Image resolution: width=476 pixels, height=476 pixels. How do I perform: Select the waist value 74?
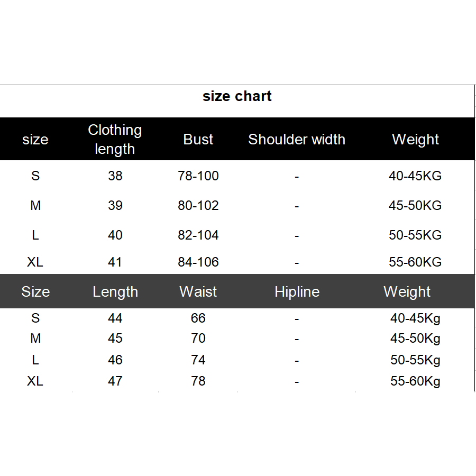click(x=198, y=360)
